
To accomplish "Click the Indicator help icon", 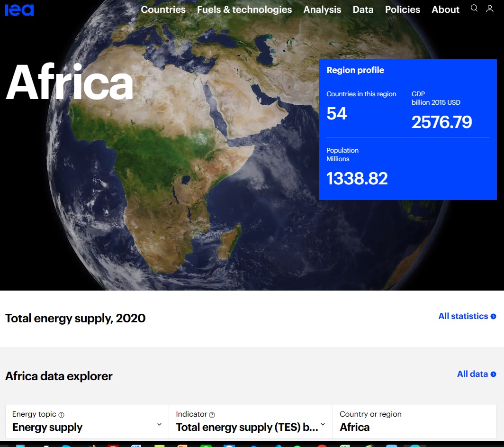I will [212, 415].
